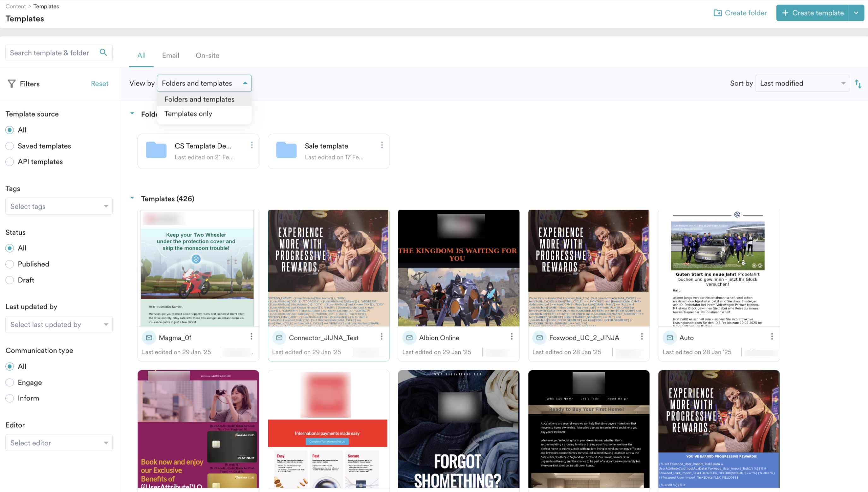This screenshot has height=492, width=868.
Task: Click the search magnifier icon
Action: coord(103,52)
